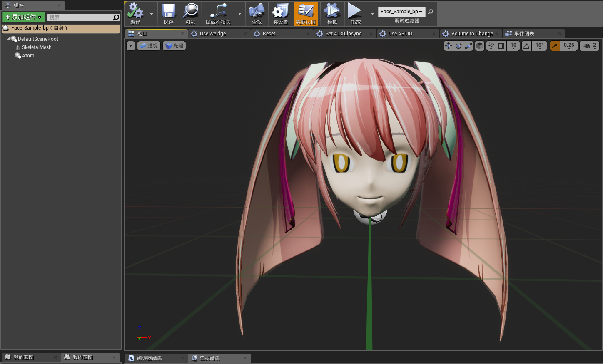Open the camera speed dropdown
Image resolution: width=603 pixels, height=364 pixels.
[589, 46]
